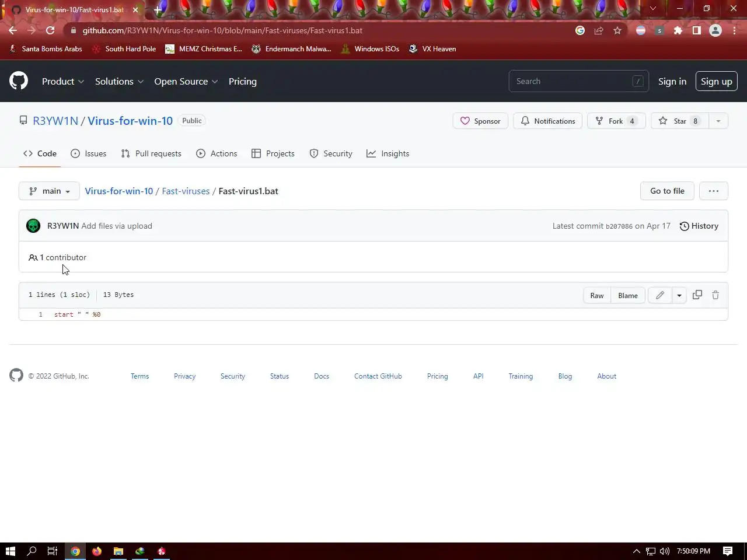
Task: Click the browser back arrow
Action: click(x=13, y=30)
